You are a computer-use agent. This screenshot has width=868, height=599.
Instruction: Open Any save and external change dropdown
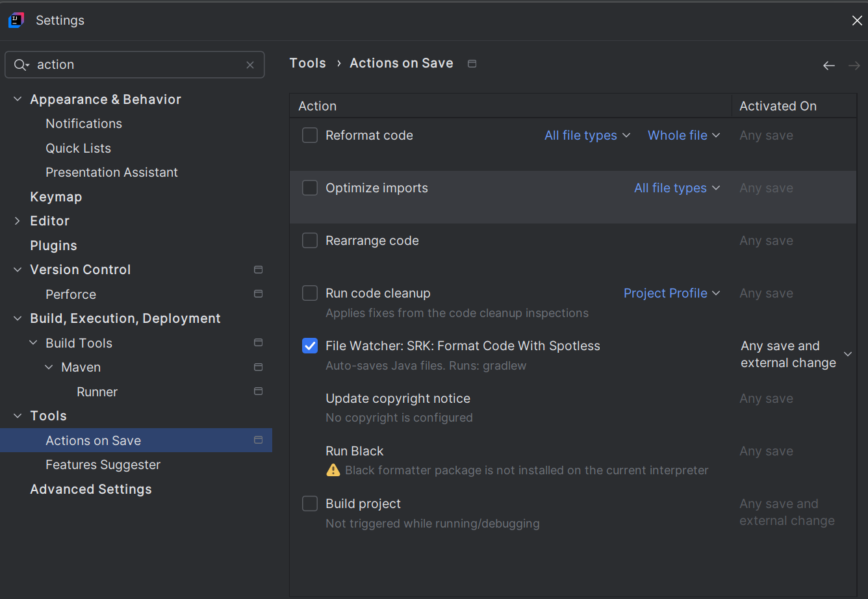coord(847,354)
